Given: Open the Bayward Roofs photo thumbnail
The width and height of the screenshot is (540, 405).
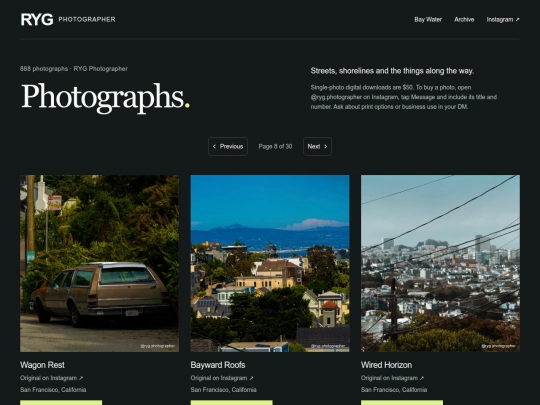Looking at the screenshot, I should pyautogui.click(x=270, y=263).
